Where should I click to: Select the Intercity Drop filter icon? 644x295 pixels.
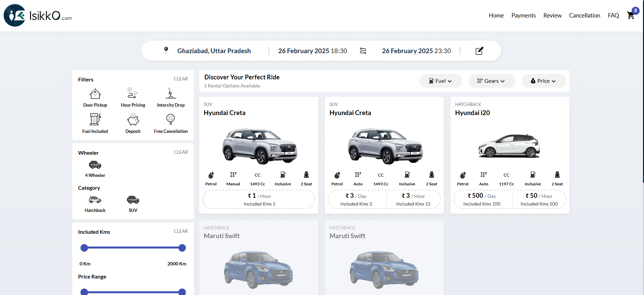click(x=171, y=93)
